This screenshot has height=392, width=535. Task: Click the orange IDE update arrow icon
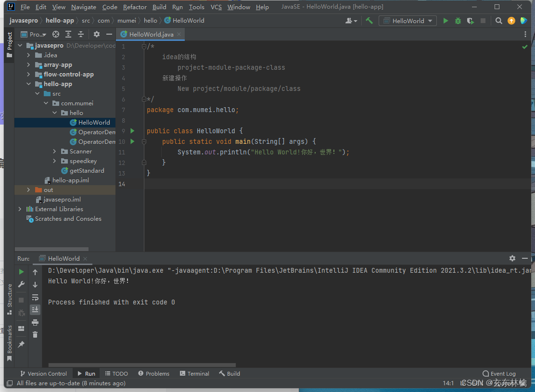[x=511, y=21]
